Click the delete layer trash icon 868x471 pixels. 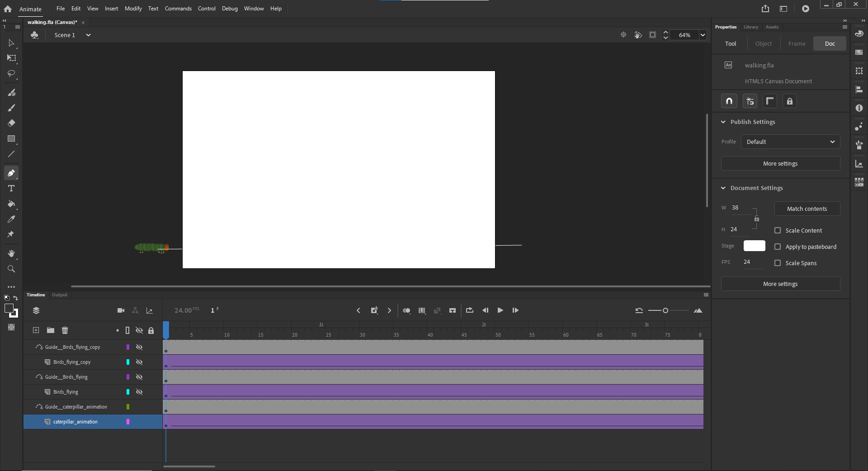[x=65, y=330]
